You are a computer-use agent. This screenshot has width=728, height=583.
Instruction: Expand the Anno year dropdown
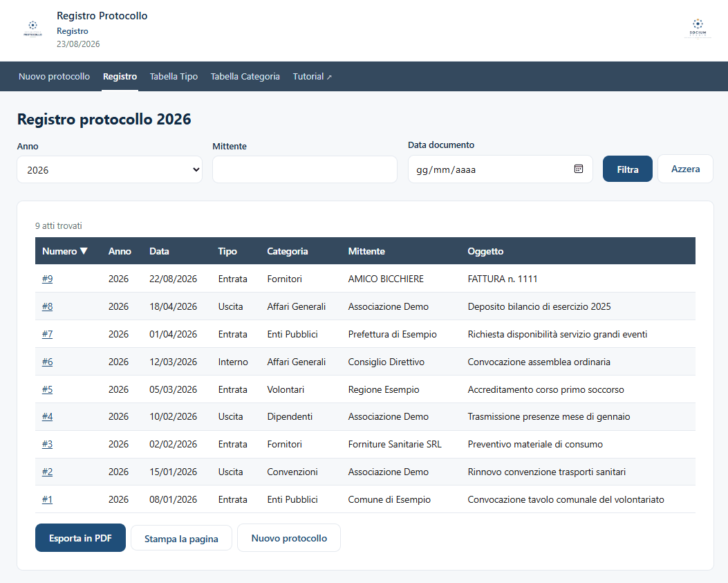click(x=109, y=169)
